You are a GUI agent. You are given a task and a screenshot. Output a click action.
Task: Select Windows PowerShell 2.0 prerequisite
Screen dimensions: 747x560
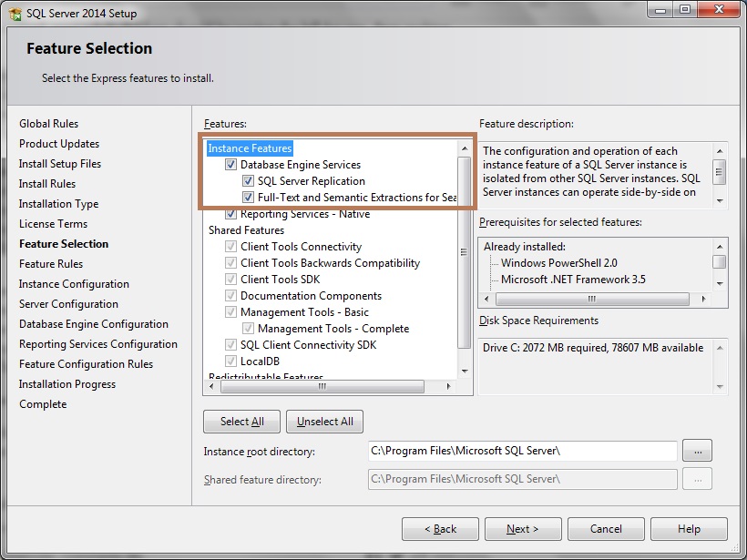click(559, 263)
